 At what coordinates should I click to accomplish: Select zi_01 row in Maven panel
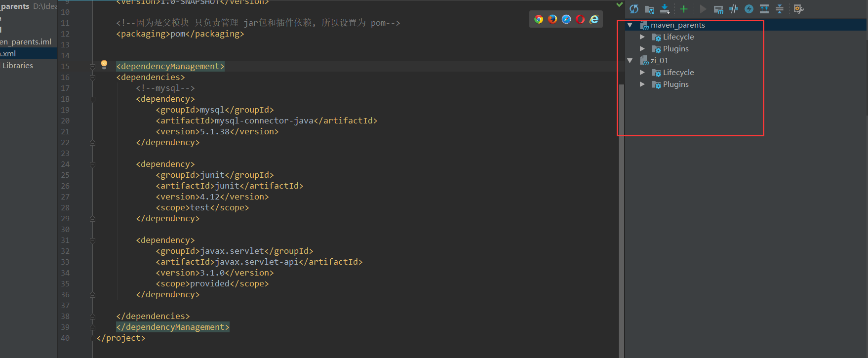[746, 61]
